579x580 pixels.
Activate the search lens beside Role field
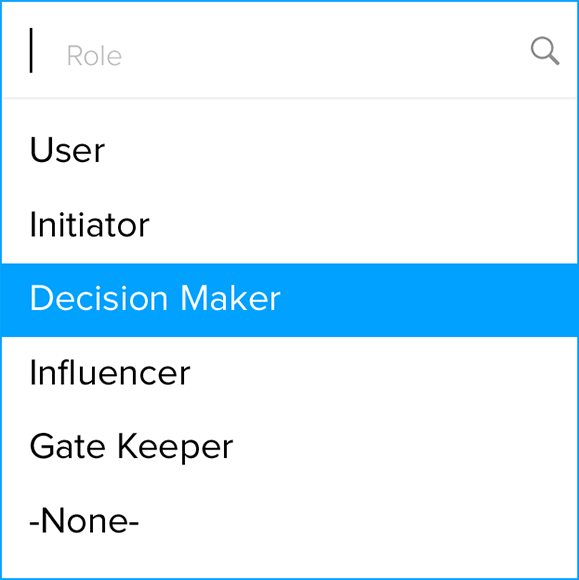545,51
